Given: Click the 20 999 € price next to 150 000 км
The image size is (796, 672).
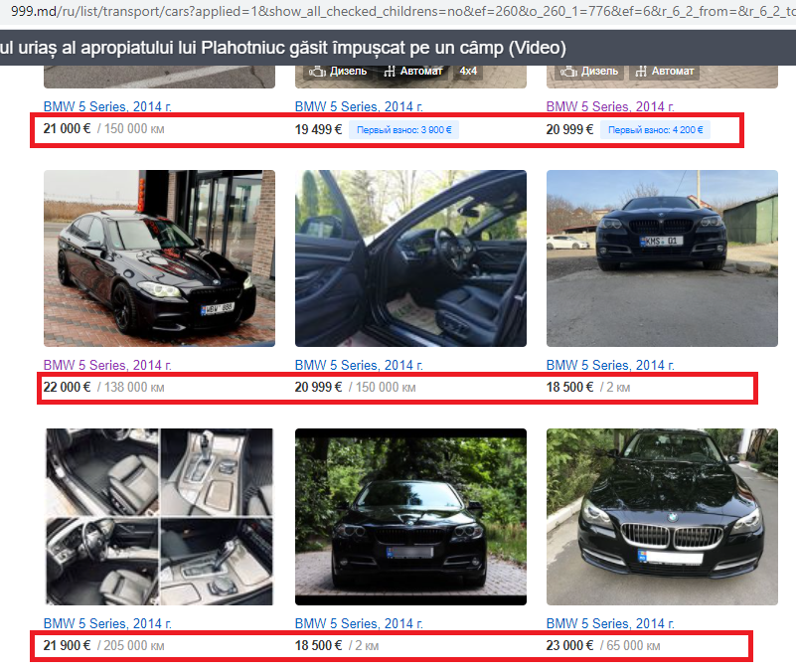Looking at the screenshot, I should [x=318, y=388].
